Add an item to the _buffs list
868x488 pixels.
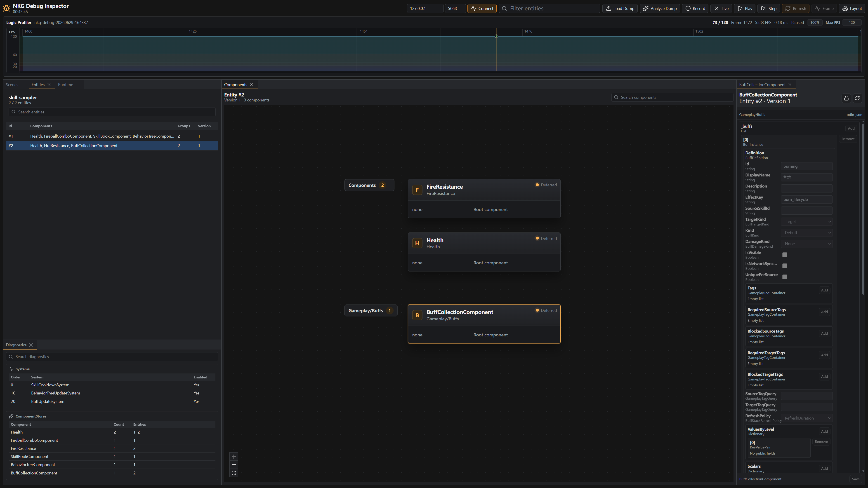851,128
